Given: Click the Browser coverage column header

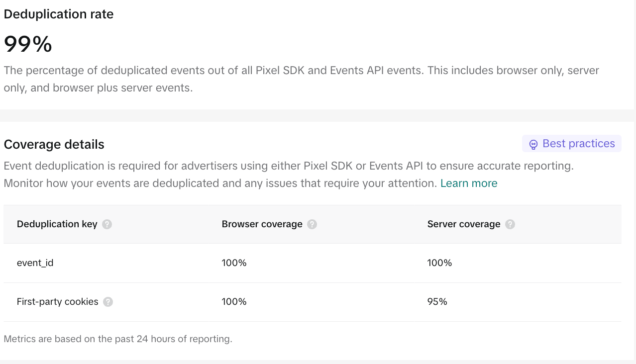Looking at the screenshot, I should (262, 224).
